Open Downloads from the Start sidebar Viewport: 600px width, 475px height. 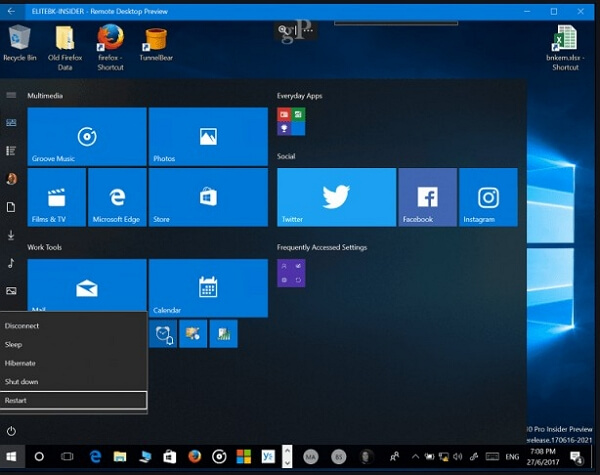11,235
